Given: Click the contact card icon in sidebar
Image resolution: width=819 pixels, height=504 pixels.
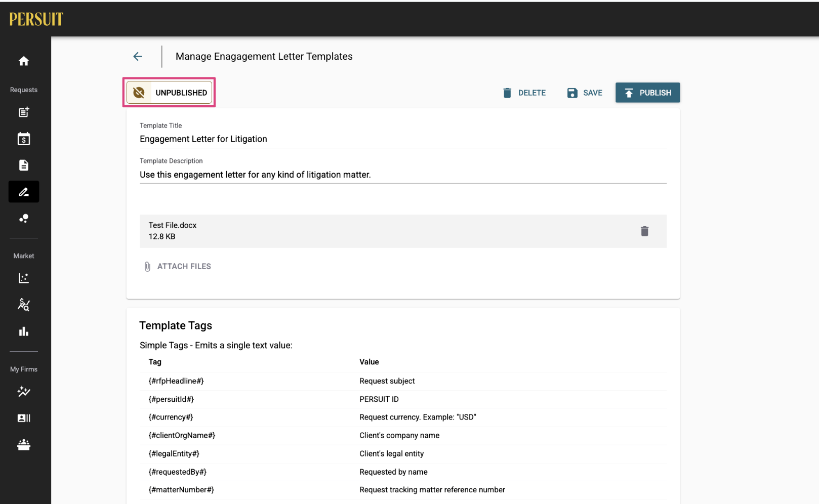Looking at the screenshot, I should [x=24, y=418].
